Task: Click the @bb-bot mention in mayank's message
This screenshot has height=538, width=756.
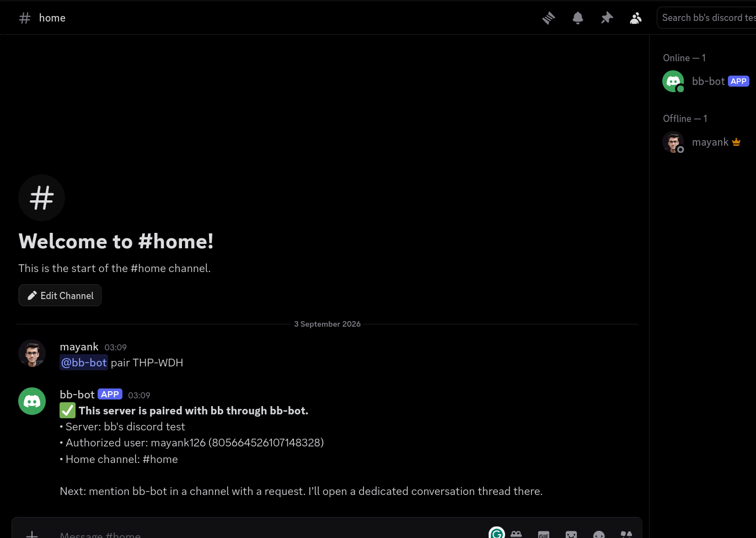Action: point(84,363)
